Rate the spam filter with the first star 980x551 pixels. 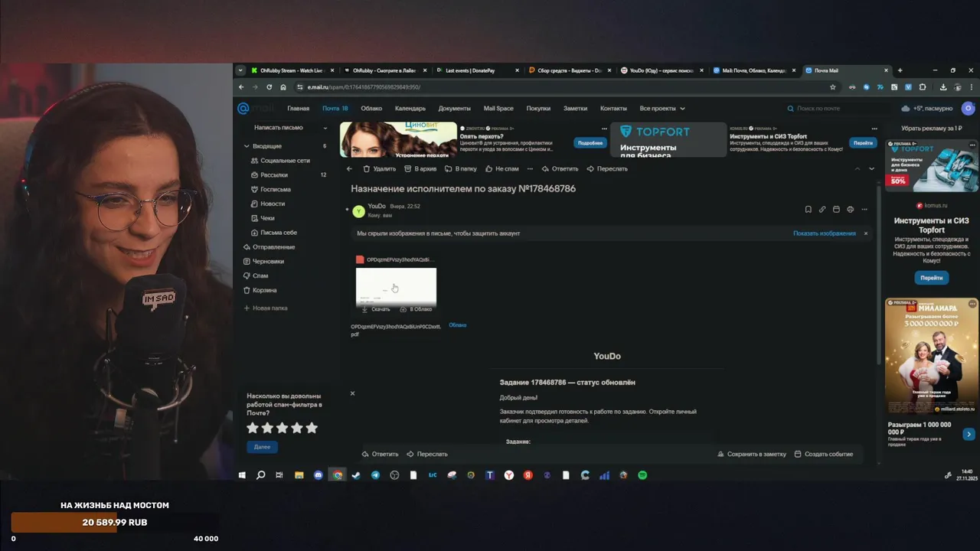(253, 428)
